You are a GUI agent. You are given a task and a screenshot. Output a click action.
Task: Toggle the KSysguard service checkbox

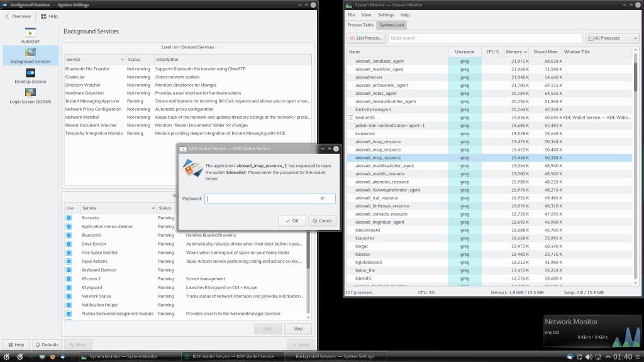click(69, 287)
